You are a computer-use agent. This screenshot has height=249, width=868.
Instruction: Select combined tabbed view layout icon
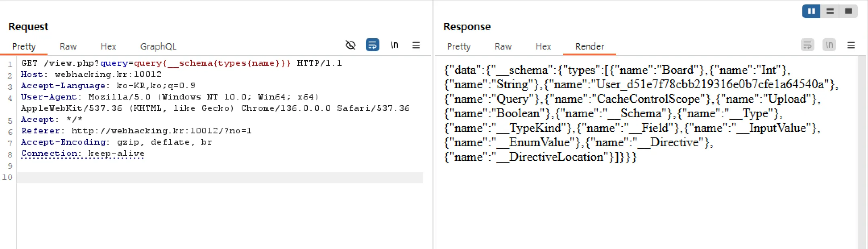[848, 11]
